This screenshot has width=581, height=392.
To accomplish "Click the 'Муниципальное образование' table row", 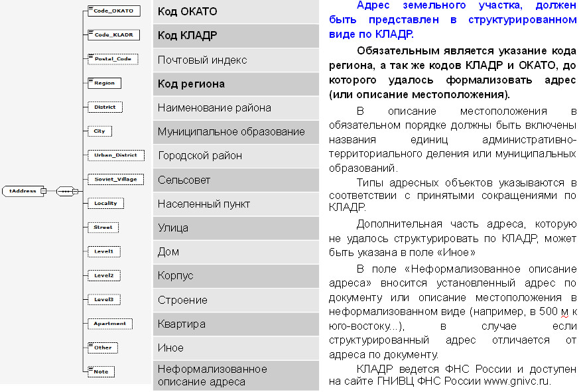I will pos(236,132).
